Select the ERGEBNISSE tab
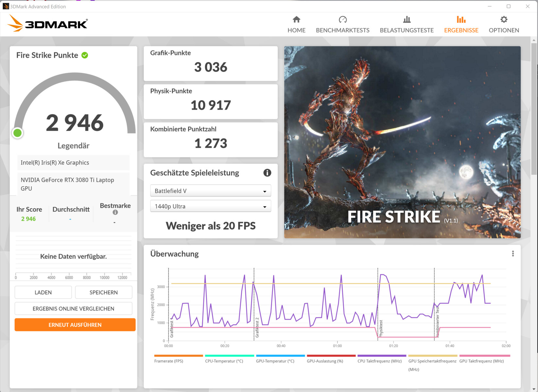538x392 pixels. coord(461,24)
